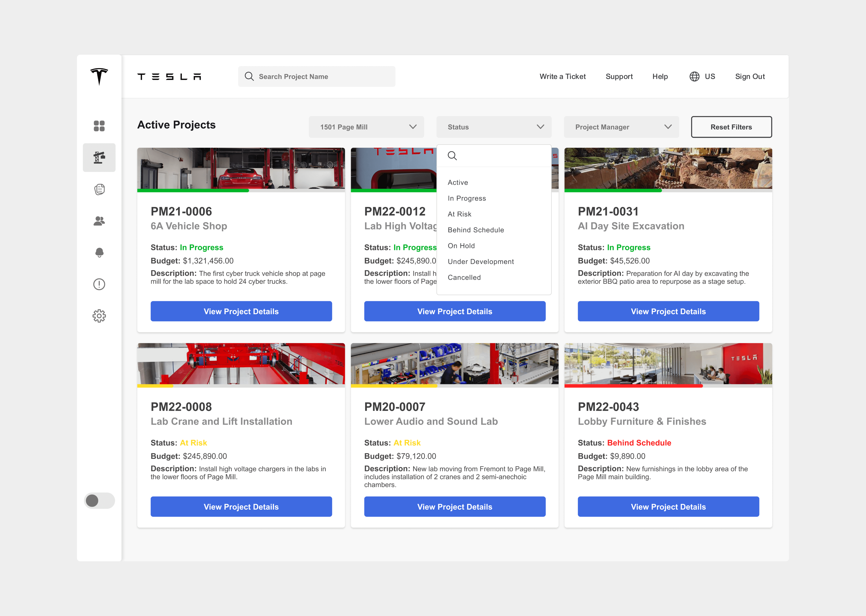Click the PM20-0007 project title
This screenshot has width=866, height=616.
pyautogui.click(x=395, y=407)
